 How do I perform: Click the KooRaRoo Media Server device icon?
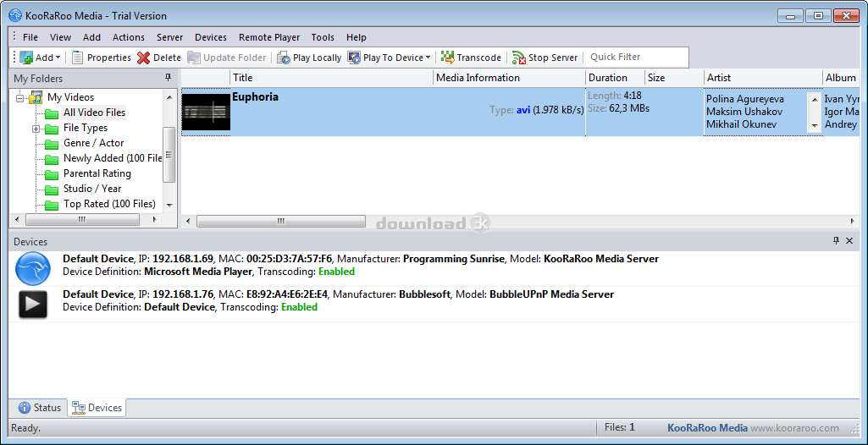pyautogui.click(x=33, y=269)
